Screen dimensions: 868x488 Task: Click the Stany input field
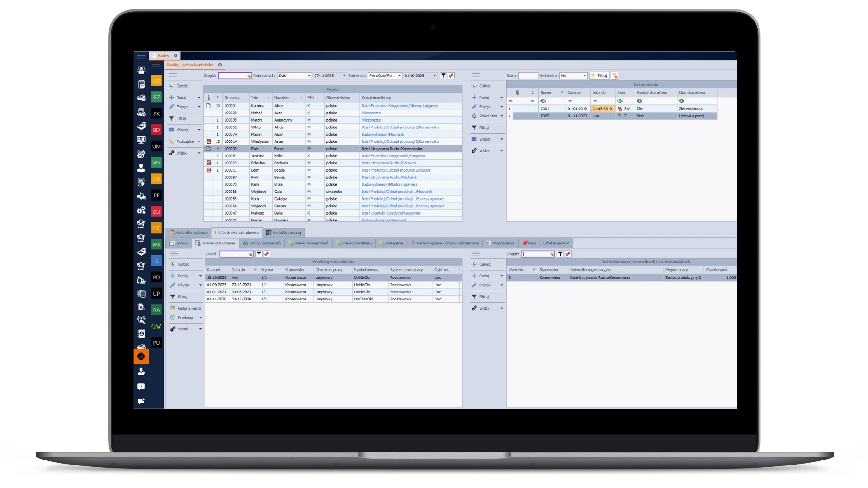(x=528, y=76)
